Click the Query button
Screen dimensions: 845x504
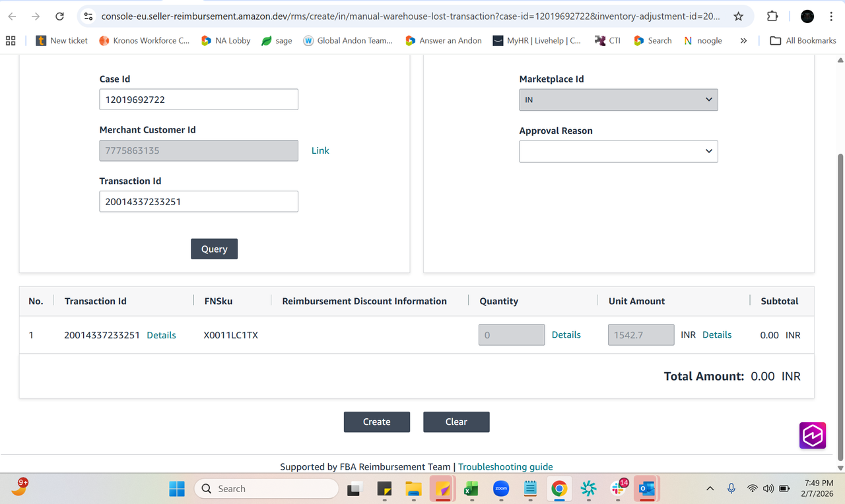click(214, 249)
